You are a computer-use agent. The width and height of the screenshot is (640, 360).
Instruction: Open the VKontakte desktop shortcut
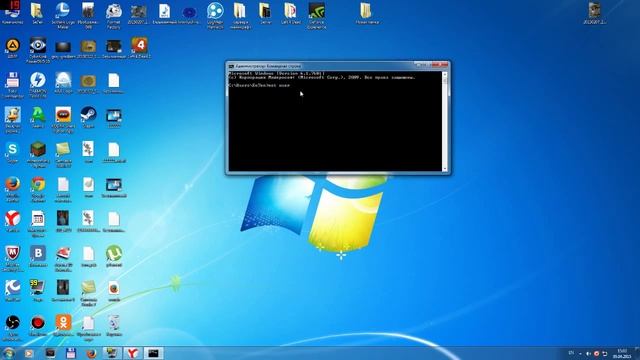point(38,253)
